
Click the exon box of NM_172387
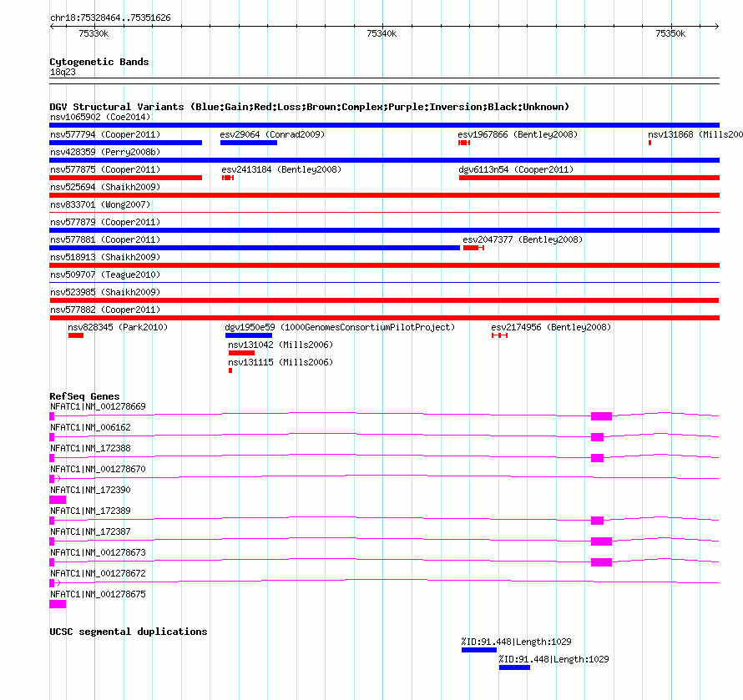[601, 541]
